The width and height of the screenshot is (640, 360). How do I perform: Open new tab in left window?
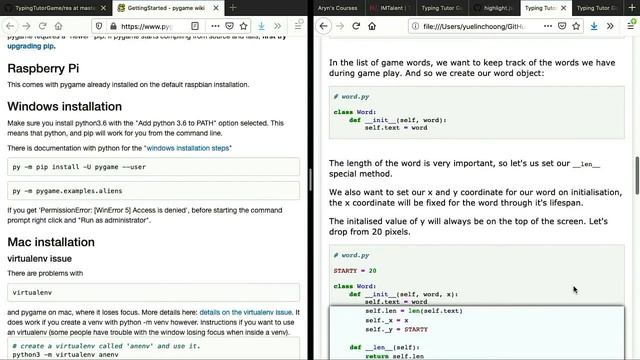(x=233, y=8)
